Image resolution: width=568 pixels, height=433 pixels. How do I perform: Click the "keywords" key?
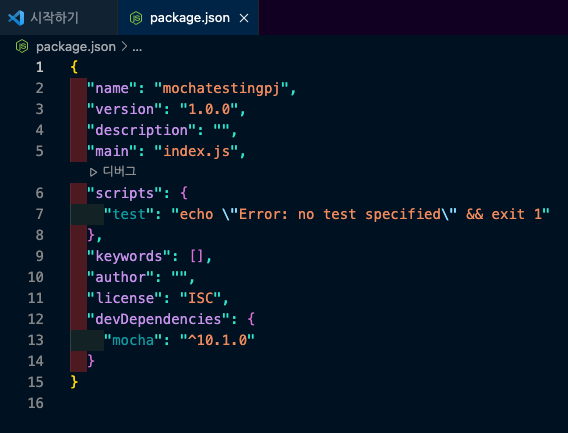click(x=129, y=256)
